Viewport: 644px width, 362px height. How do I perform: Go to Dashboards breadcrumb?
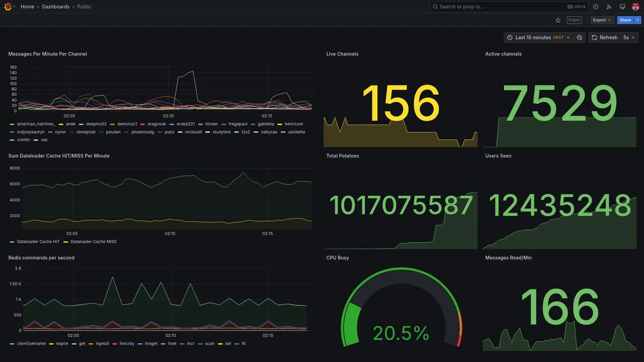(x=56, y=7)
